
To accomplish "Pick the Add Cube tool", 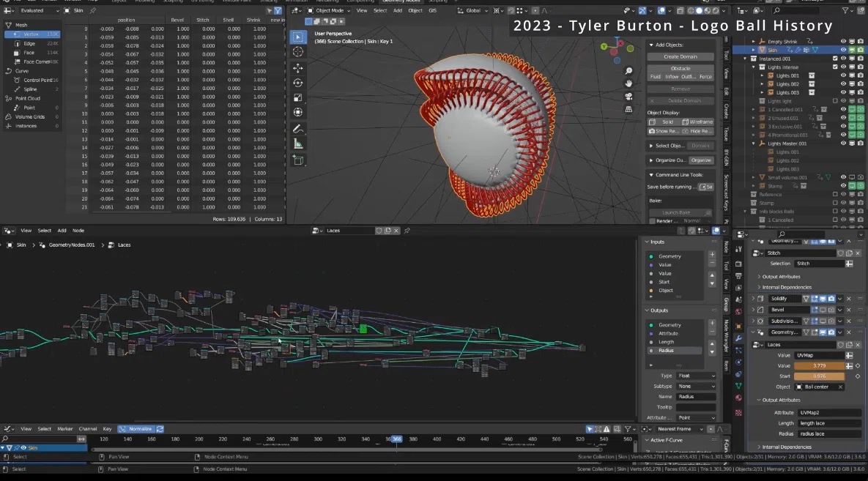I will coord(298,160).
